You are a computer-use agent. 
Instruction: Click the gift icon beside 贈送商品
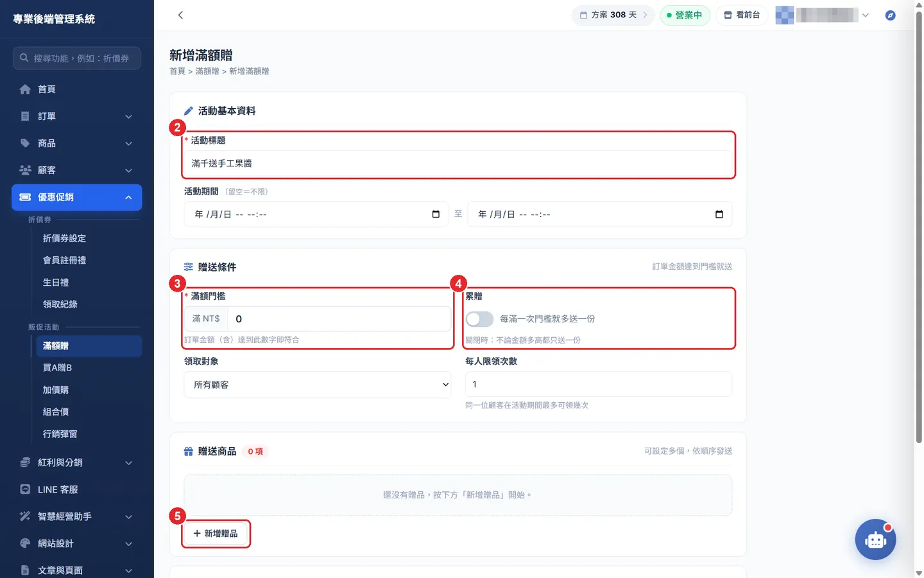189,451
